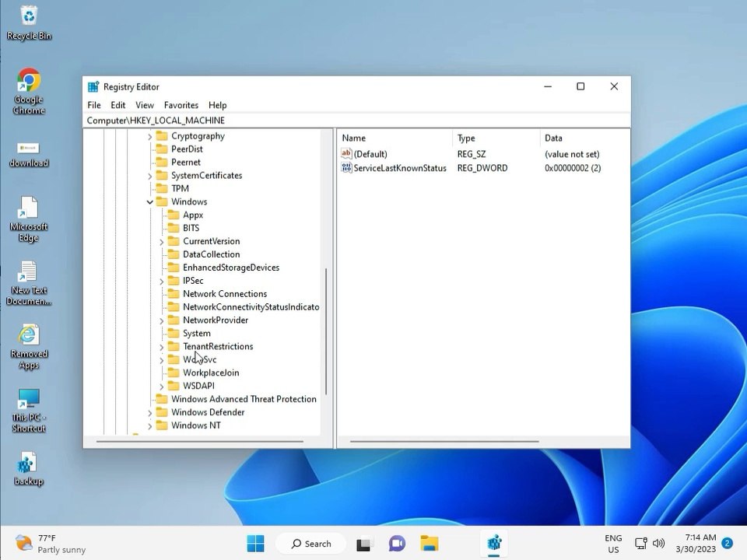747x560 pixels.
Task: Open the Windows Start menu
Action: [x=256, y=544]
